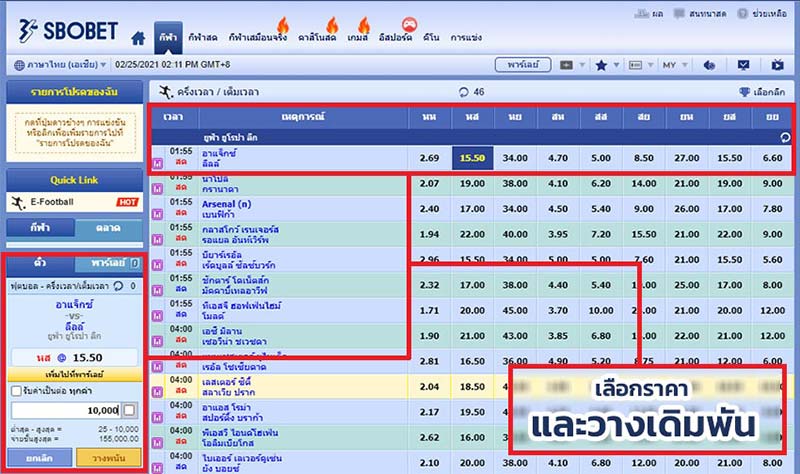Click the help (ช่วยเหลือ) question icon
The width and height of the screenshot is (800, 474).
coord(742,14)
